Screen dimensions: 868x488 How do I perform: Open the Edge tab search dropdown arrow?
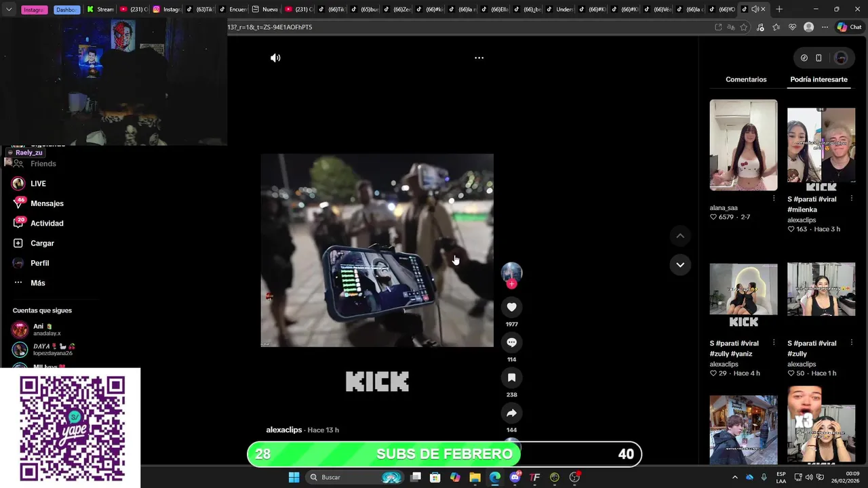[x=9, y=9]
